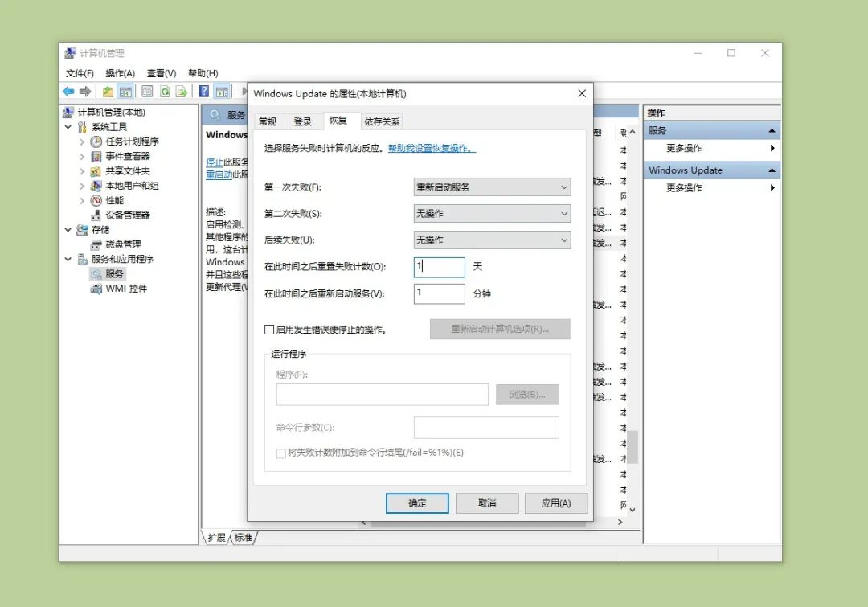The width and height of the screenshot is (868, 607).
Task: Collapse the 服务和应用程序 tree node
Action: [x=68, y=259]
